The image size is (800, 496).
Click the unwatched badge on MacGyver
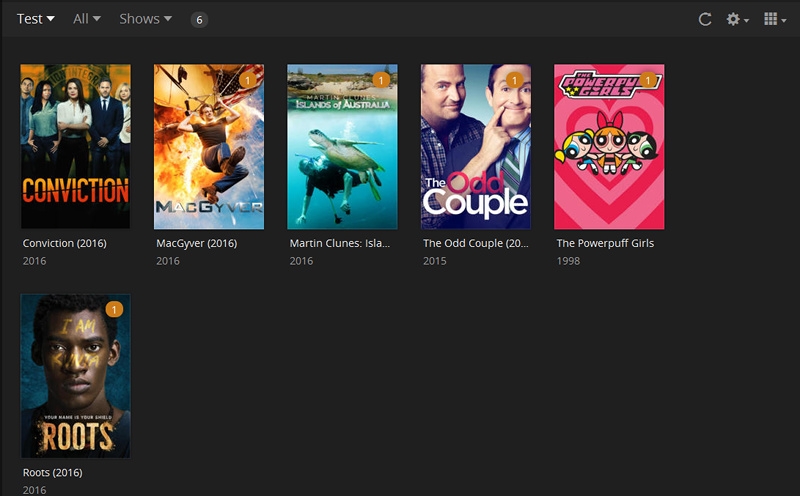247,80
